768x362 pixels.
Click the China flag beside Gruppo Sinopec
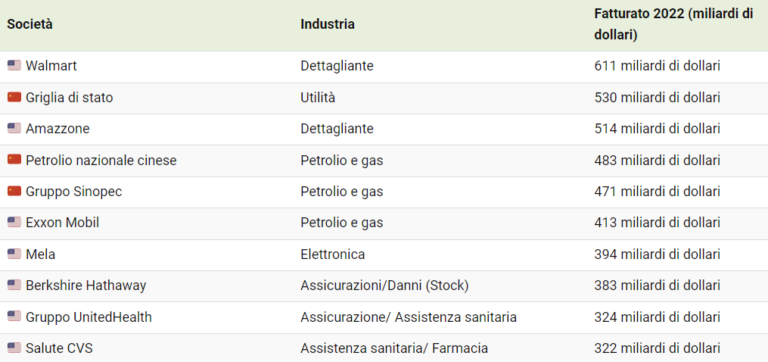click(x=14, y=191)
